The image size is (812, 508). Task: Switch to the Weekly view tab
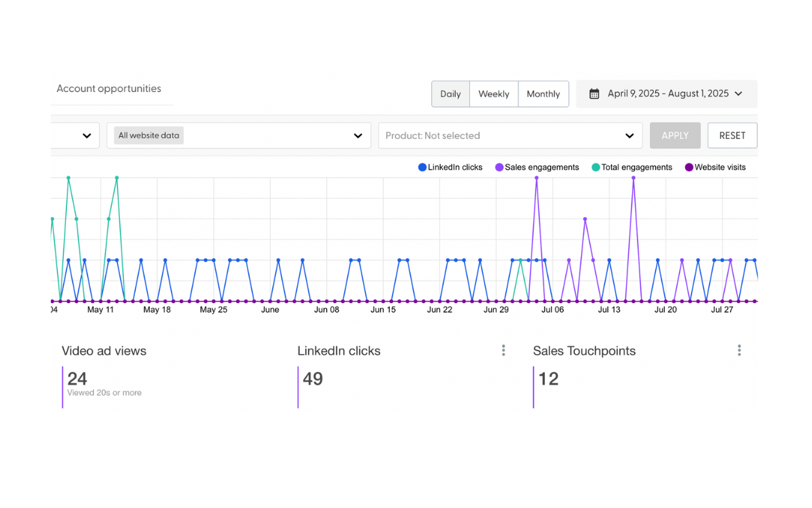pyautogui.click(x=493, y=93)
